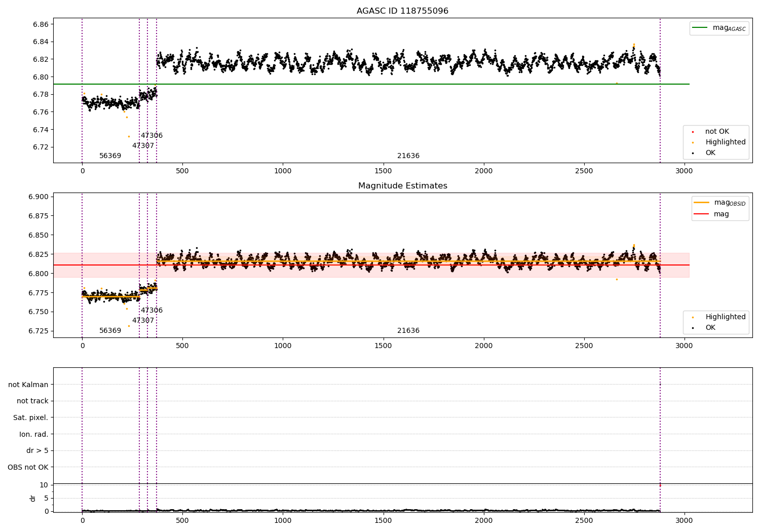Click the '47307' obsid annotation in the middle plot
760x532 pixels.
click(143, 320)
